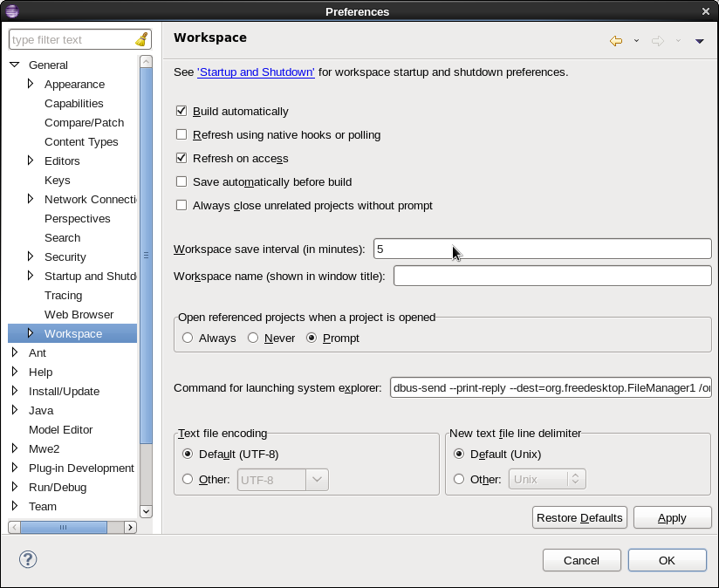
Task: Click the help question mark icon
Action: pos(28,559)
